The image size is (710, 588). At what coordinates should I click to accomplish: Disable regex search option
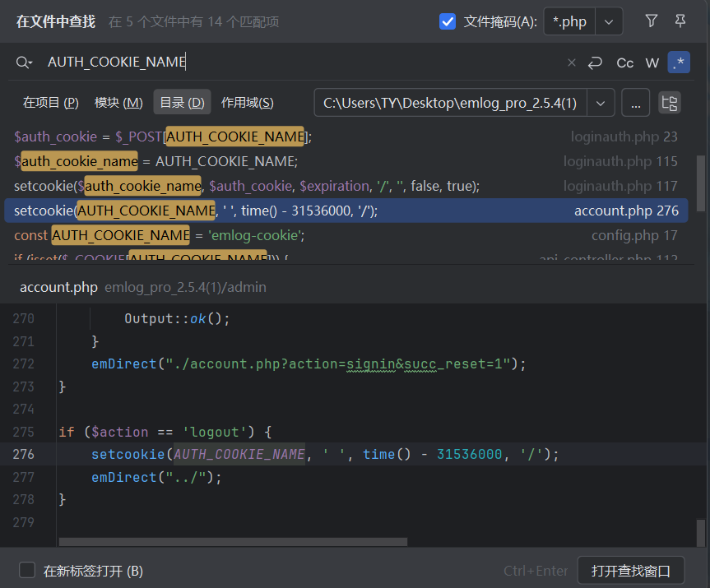(679, 63)
